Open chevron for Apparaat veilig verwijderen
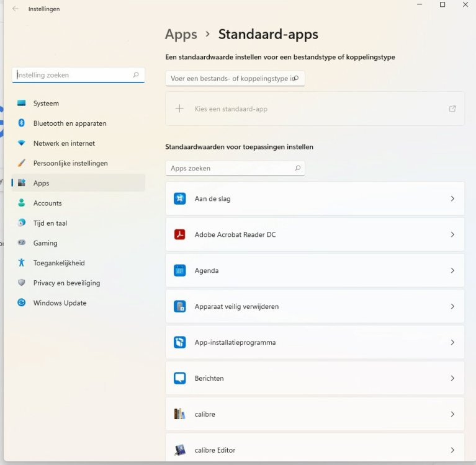This screenshot has height=465, width=476. [x=452, y=306]
